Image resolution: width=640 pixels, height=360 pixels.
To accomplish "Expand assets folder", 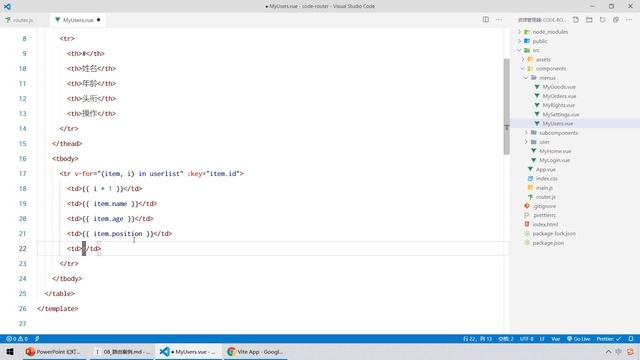I will tap(543, 60).
